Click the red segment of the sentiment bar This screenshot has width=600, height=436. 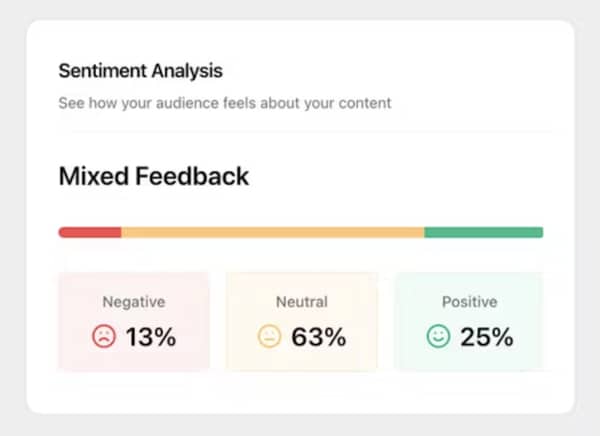(90, 233)
